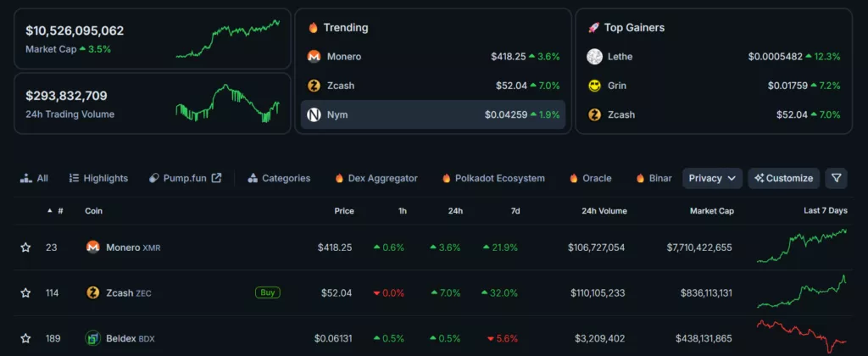The height and width of the screenshot is (356, 868).
Task: Click the Grin smiley coin icon
Action: [x=594, y=86]
